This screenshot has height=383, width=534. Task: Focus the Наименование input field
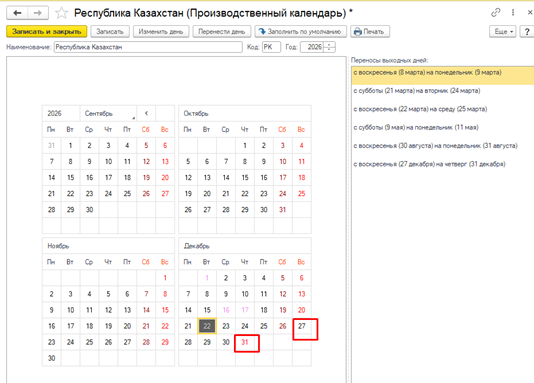148,47
